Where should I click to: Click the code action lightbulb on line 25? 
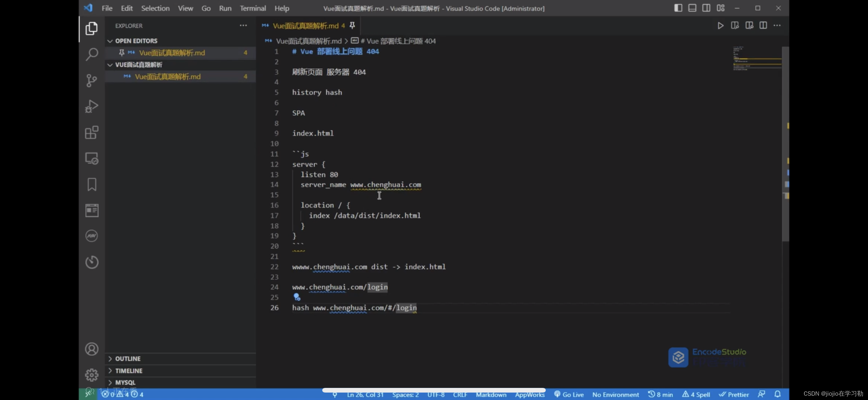click(x=296, y=297)
